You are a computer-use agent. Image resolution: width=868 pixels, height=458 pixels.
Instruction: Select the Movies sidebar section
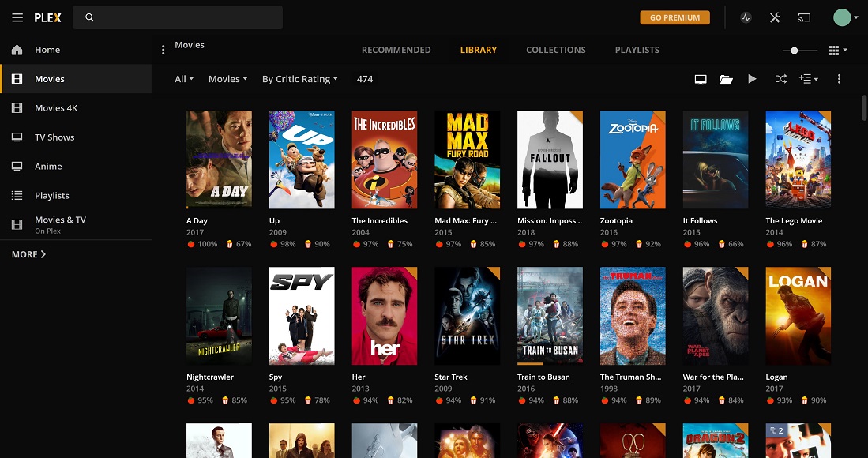pos(50,78)
